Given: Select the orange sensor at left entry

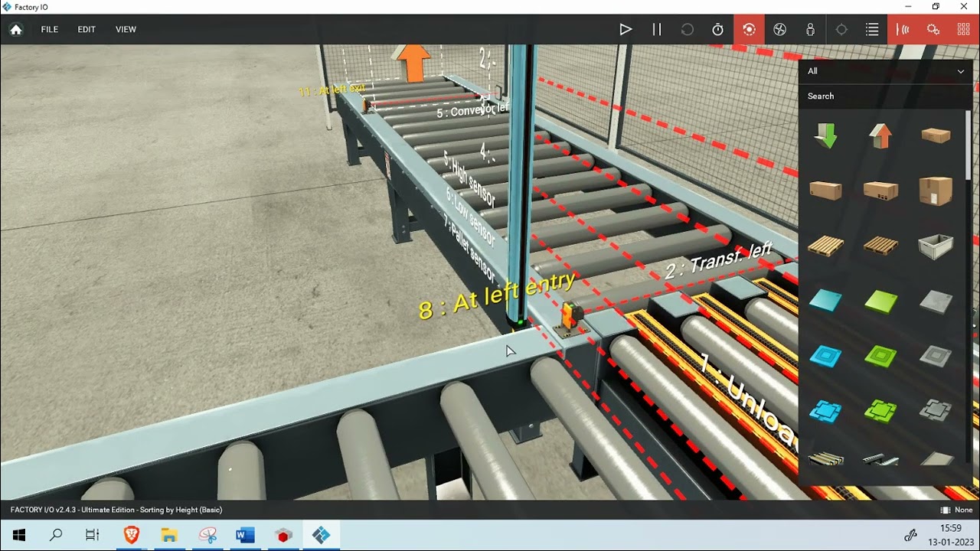Looking at the screenshot, I should (571, 316).
